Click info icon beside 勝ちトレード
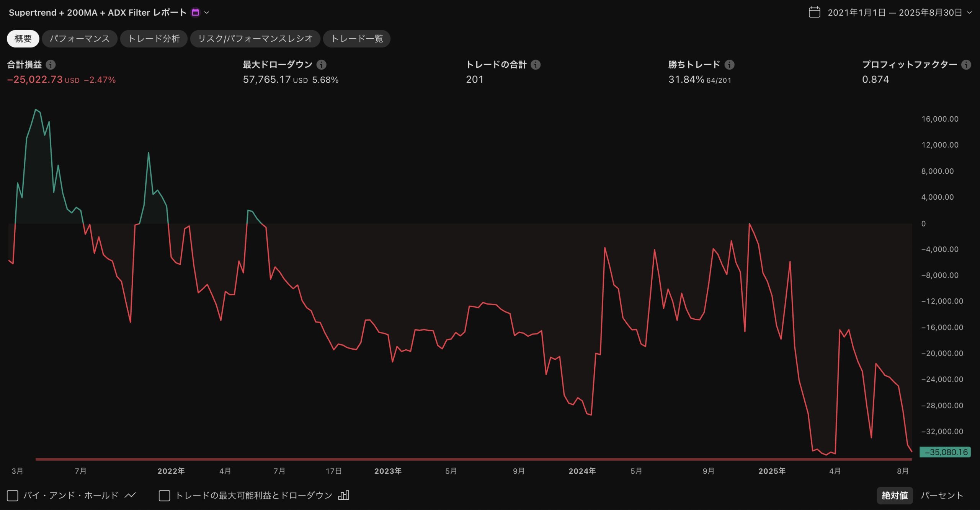This screenshot has width=980, height=510. coord(729,65)
